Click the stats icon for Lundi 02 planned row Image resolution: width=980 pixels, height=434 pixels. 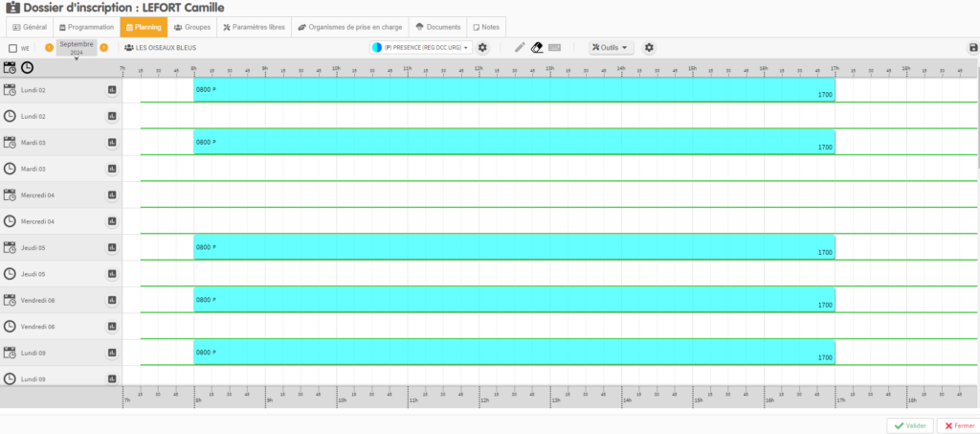click(112, 90)
